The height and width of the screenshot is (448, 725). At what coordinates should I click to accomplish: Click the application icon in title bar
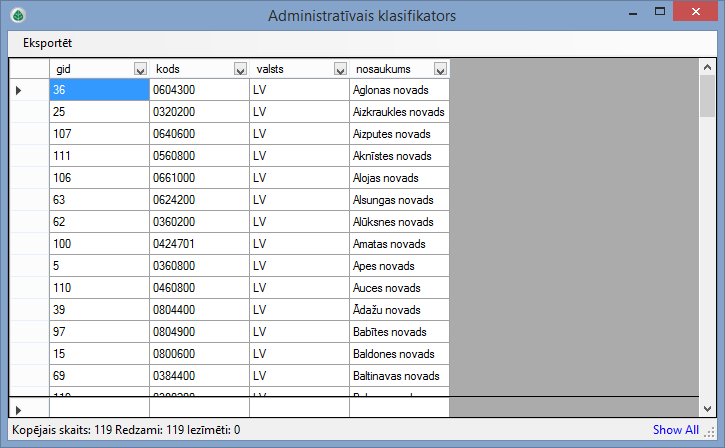pos(17,16)
